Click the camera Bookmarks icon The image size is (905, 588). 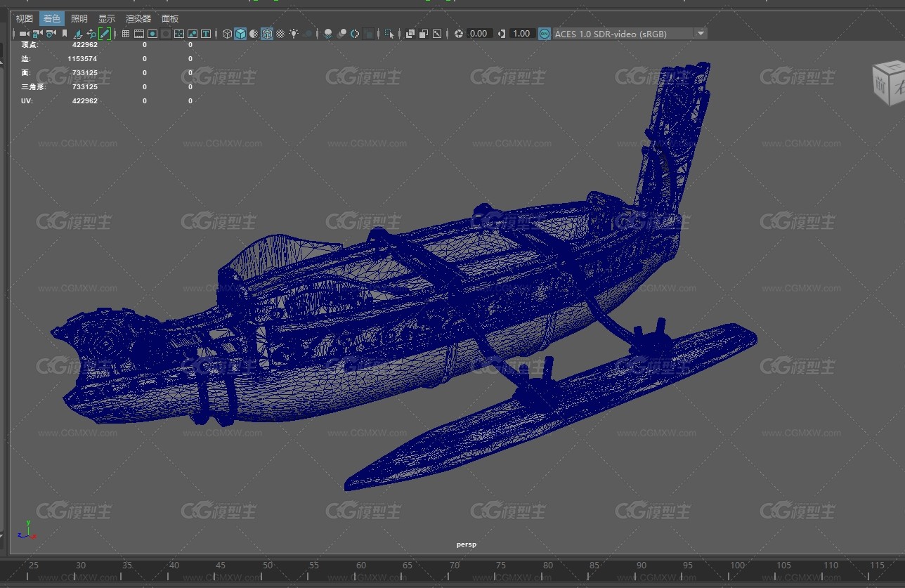(65, 34)
